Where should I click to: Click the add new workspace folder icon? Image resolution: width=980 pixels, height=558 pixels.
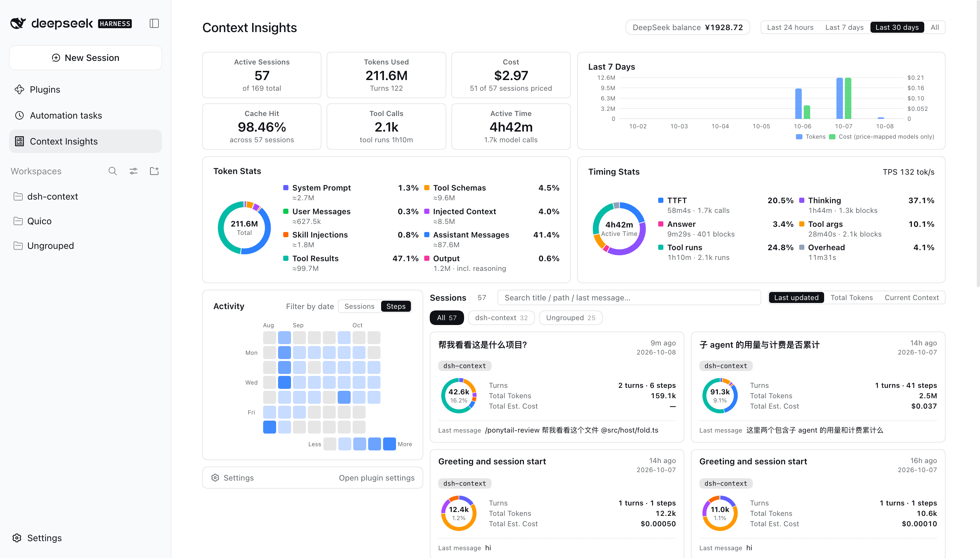point(154,171)
